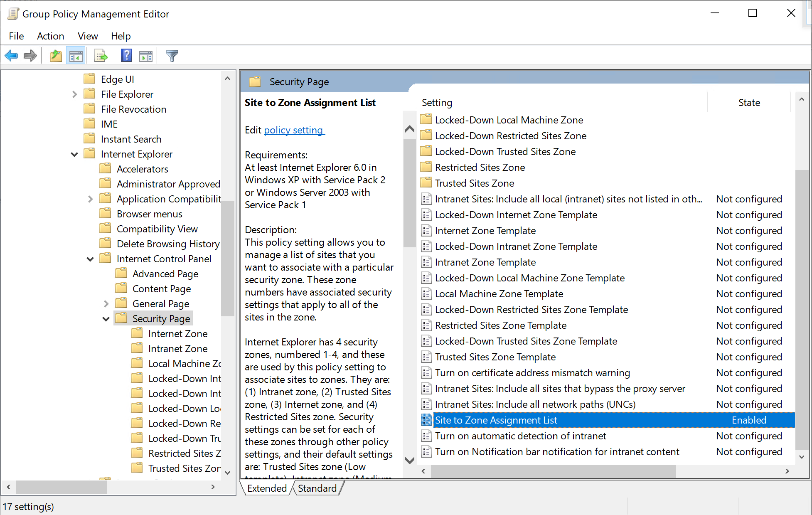Click the settings list horizontal scroll-right arrow
The height and width of the screenshot is (515, 812).
(x=787, y=471)
